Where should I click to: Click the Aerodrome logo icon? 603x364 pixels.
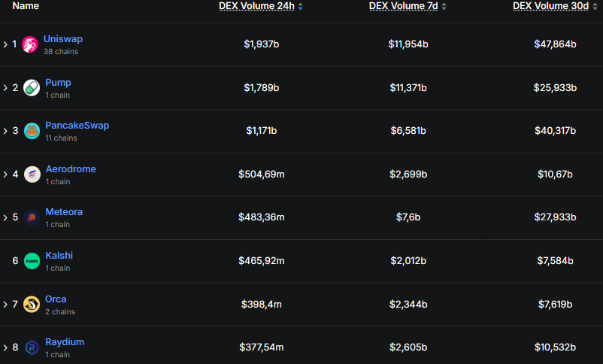32,174
